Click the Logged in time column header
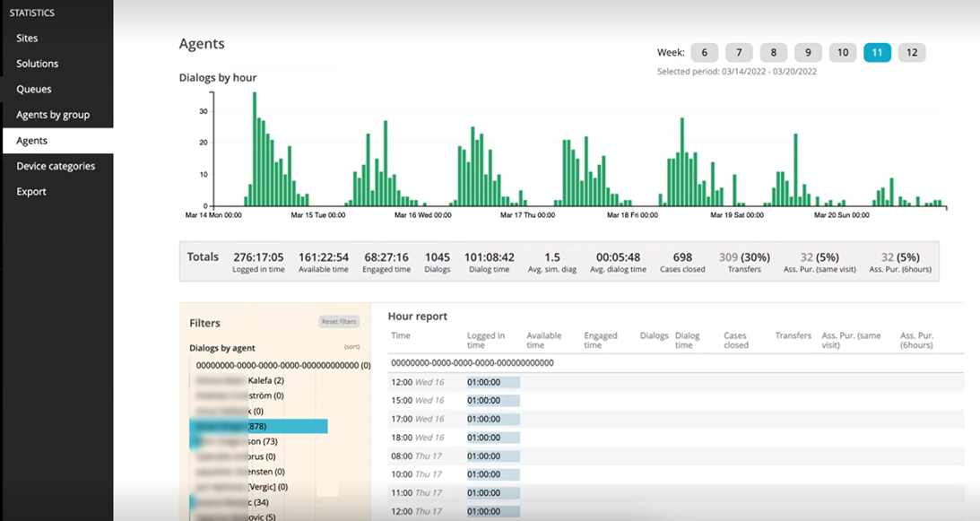Screen dimensions: 980x521 point(485,340)
